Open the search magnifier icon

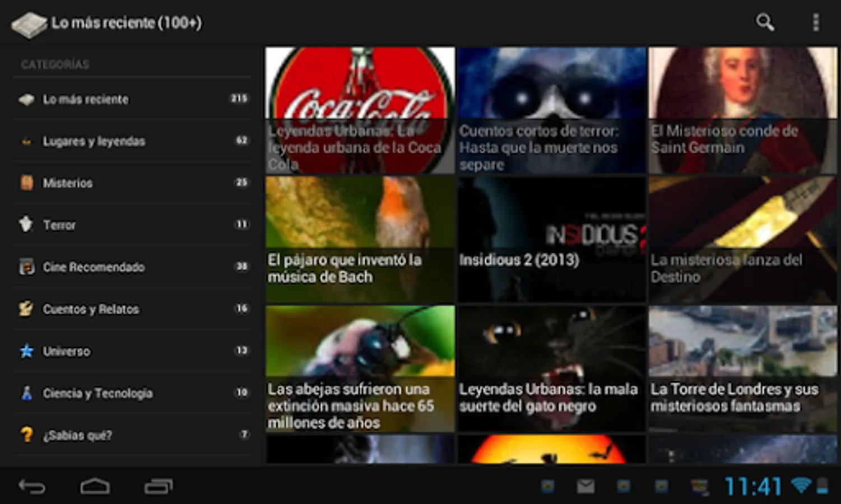[x=765, y=22]
